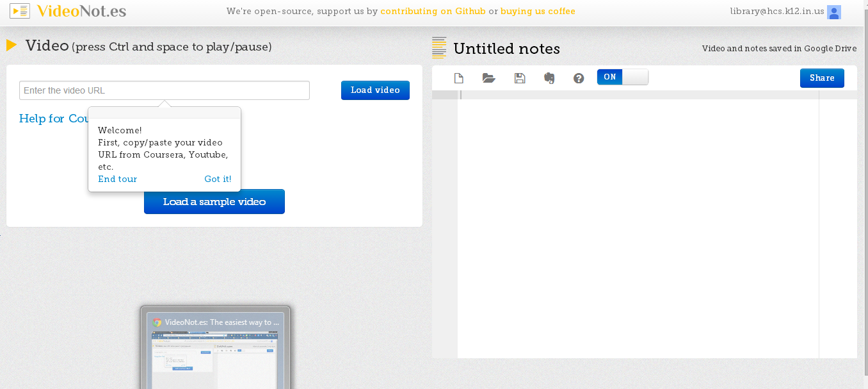Image resolution: width=868 pixels, height=389 pixels.
Task: Click the notes lines icon beside title
Action: [x=439, y=48]
